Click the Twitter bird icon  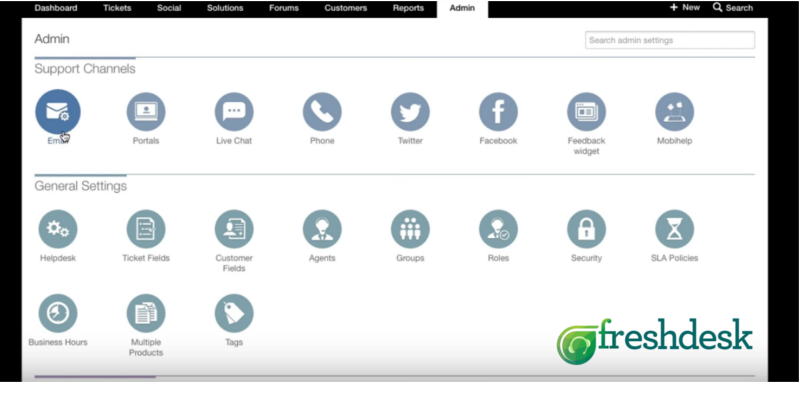(x=410, y=111)
